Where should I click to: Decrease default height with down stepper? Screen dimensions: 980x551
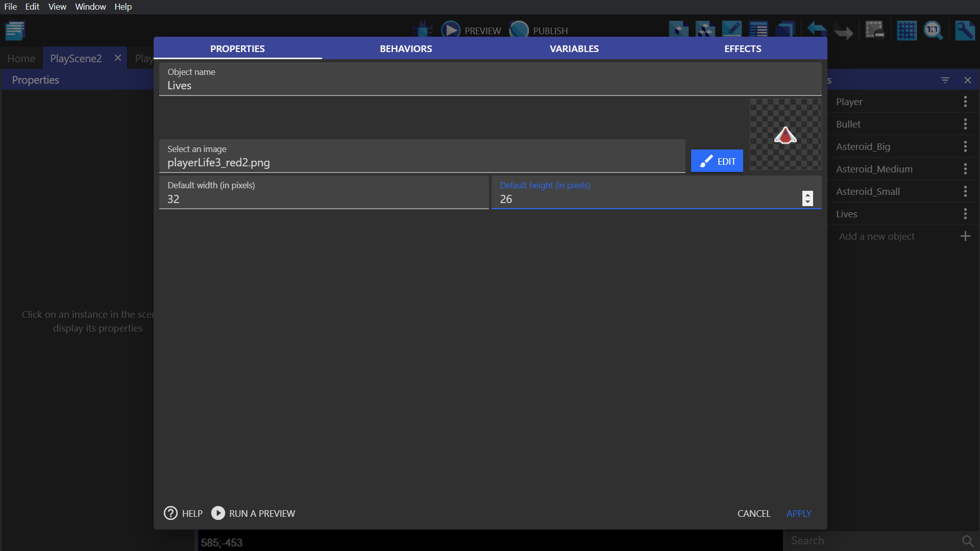point(807,202)
